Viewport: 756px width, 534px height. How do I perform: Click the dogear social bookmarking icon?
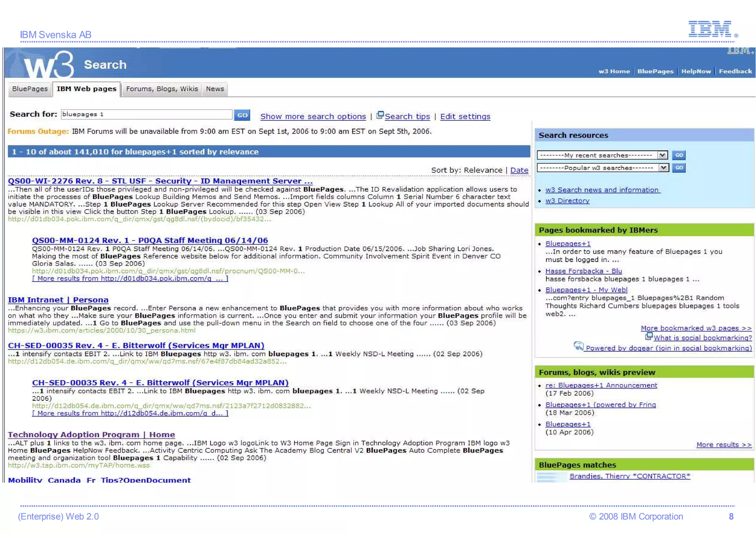(x=578, y=346)
